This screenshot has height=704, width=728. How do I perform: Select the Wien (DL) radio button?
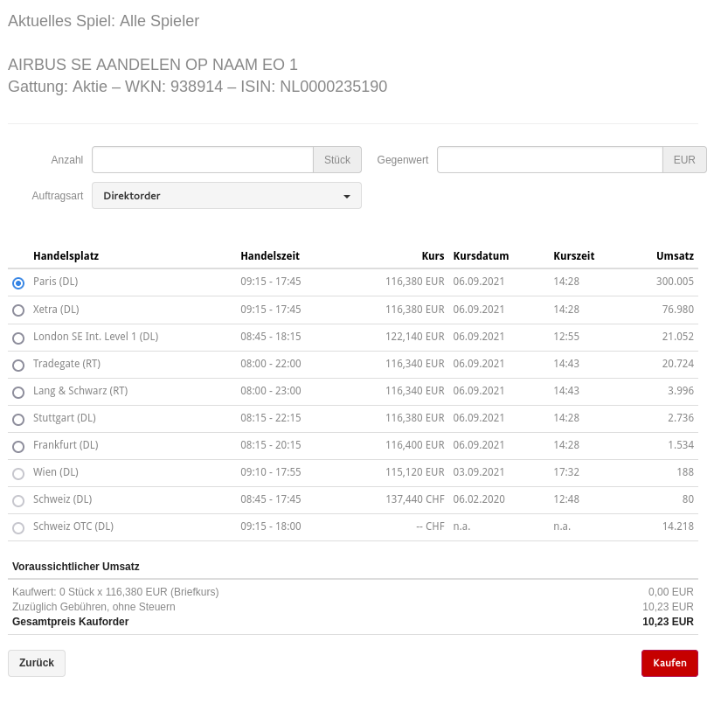[x=18, y=474]
